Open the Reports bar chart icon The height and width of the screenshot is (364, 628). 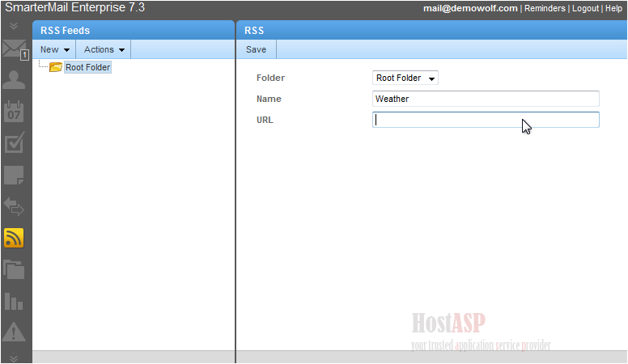point(14,301)
